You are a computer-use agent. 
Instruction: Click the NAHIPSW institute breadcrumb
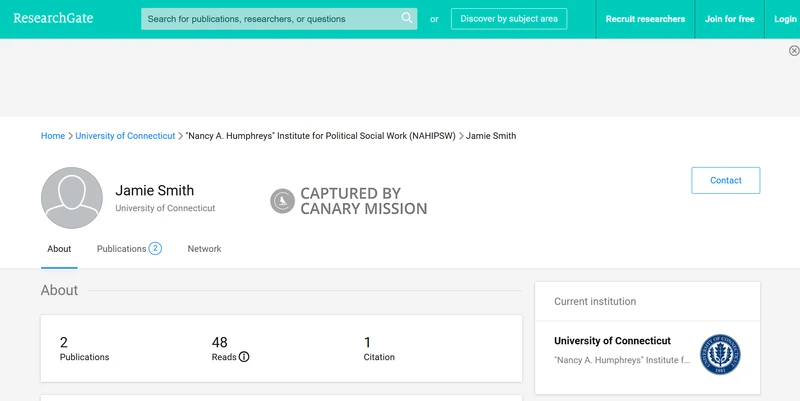click(320, 136)
